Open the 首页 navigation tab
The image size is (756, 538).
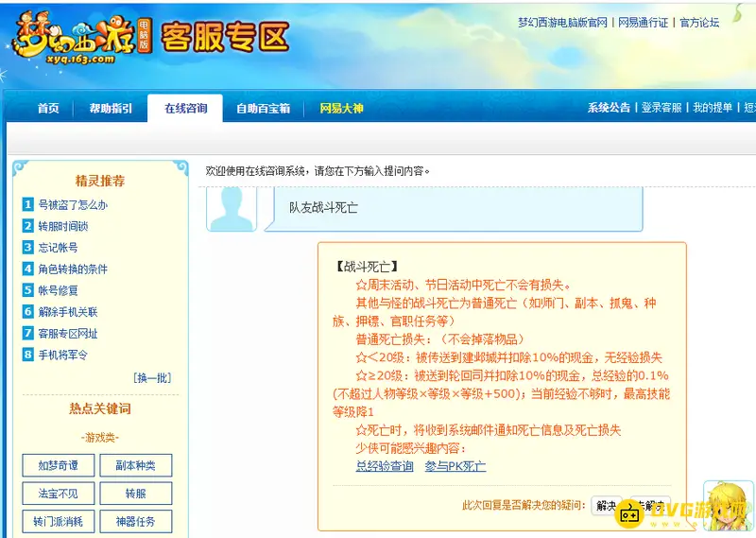pos(48,108)
